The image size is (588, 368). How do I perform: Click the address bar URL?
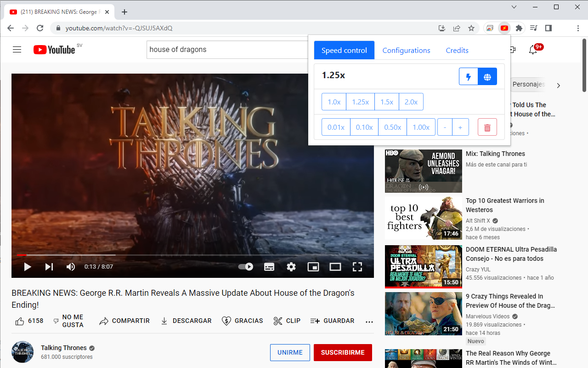coord(119,28)
